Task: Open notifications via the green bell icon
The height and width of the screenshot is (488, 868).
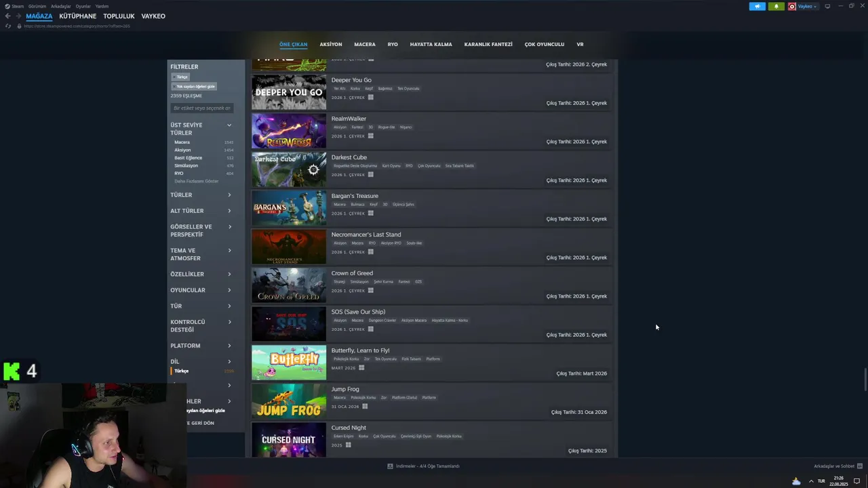Action: click(x=776, y=6)
